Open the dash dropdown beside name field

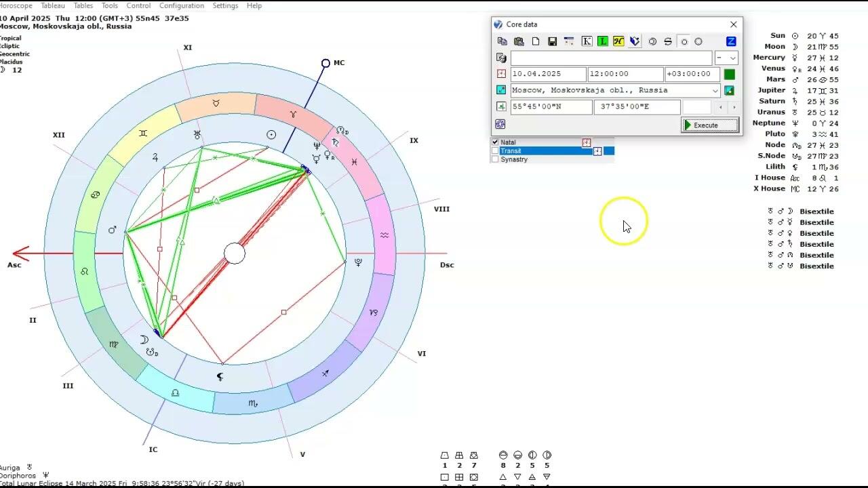point(726,58)
